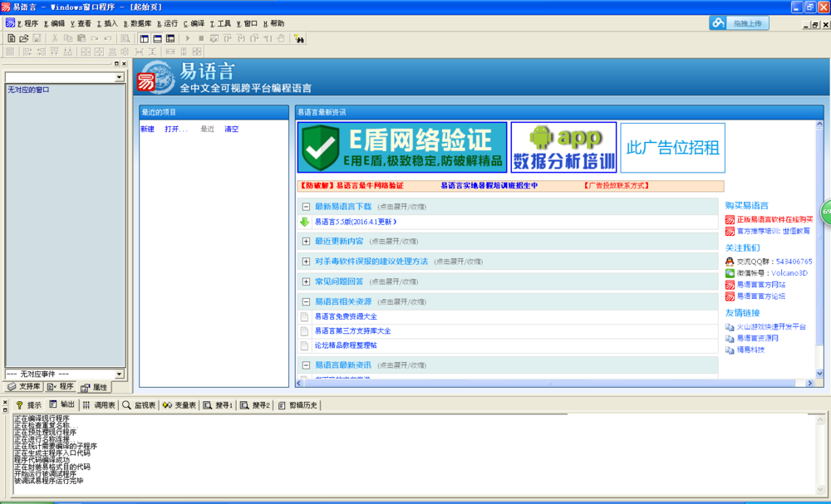Open the window selector dropdown above 无对应的窗口

coord(119,77)
